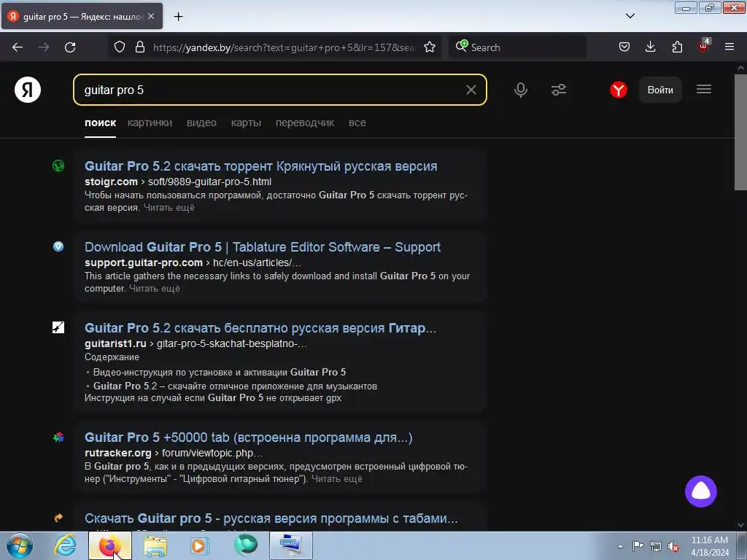747x560 pixels.
Task: Click the page vertical scrollbar thumb
Action: tap(740, 133)
